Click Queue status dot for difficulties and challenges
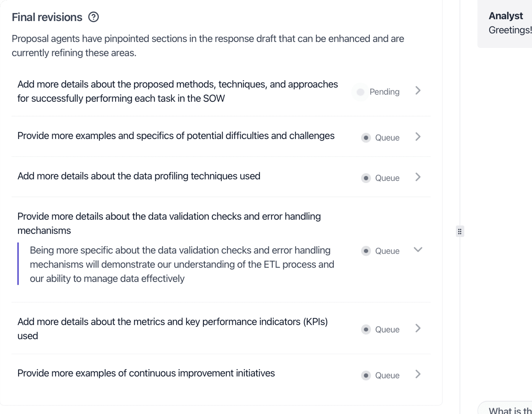Screen dimensions: 532x414 (x=366, y=138)
